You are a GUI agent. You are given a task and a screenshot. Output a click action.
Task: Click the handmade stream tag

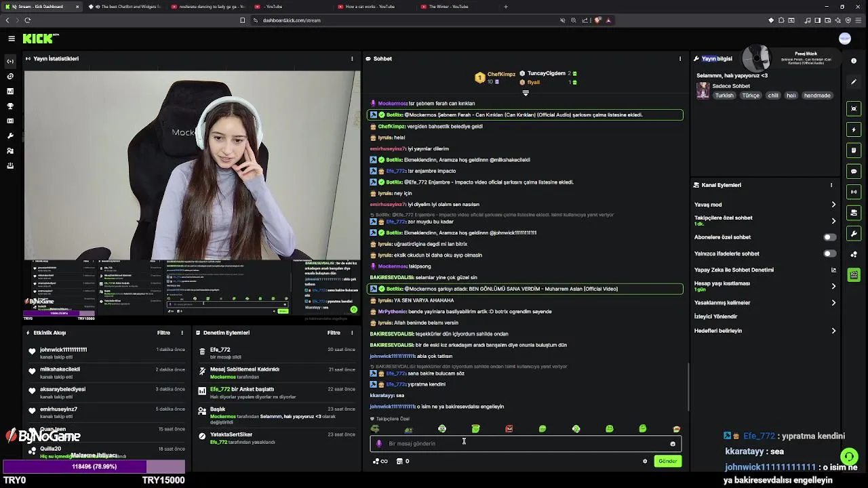817,96
